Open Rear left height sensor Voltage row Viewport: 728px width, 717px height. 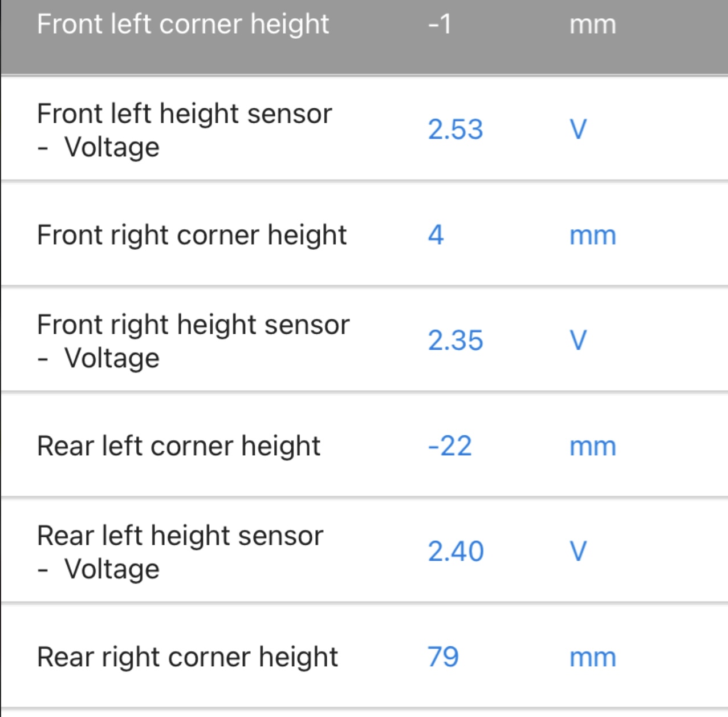pos(364,550)
